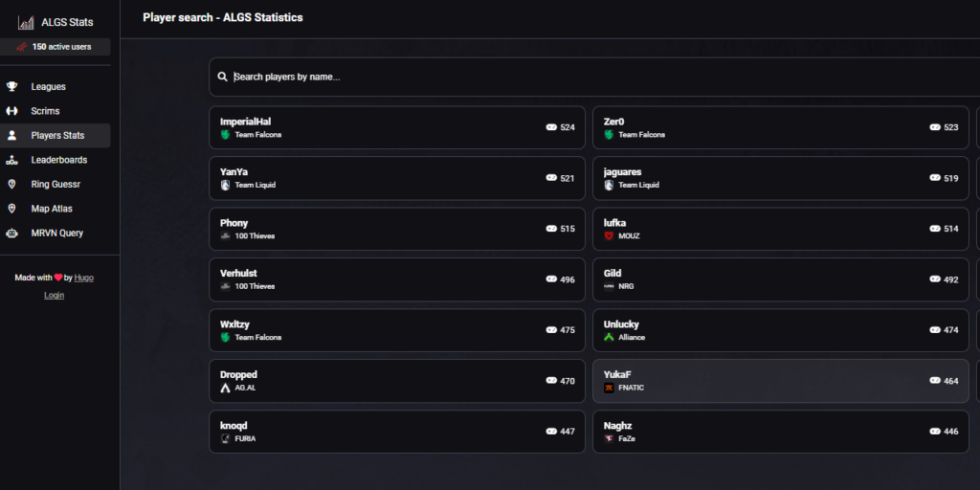Follow the Hugo author link
The height and width of the screenshot is (490, 980).
point(84,278)
